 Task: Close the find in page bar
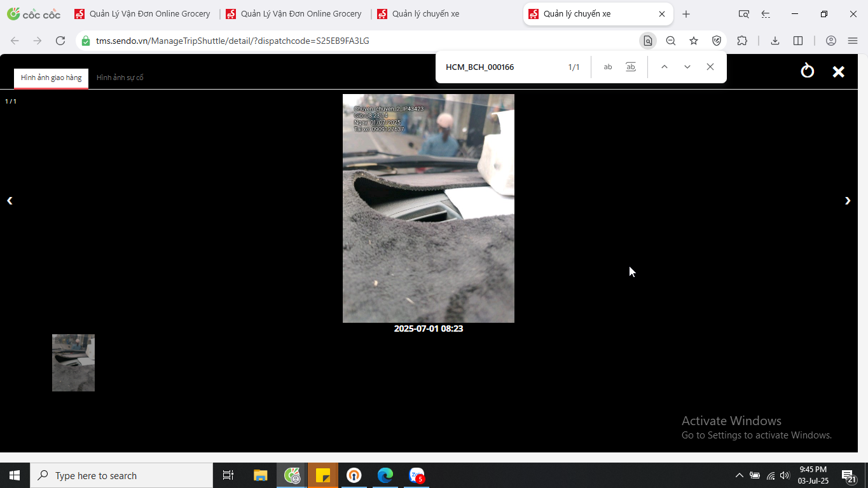[710, 67]
